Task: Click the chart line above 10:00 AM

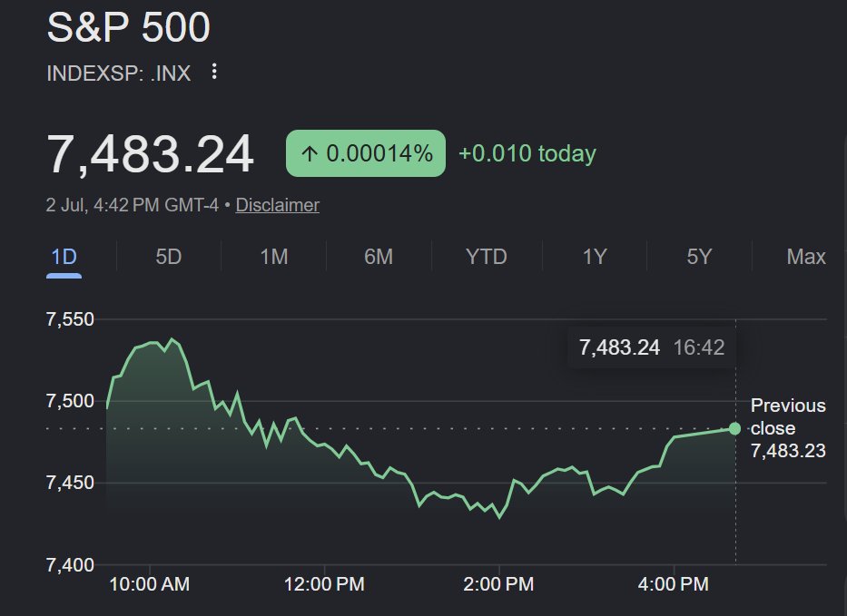Action: 150,343
